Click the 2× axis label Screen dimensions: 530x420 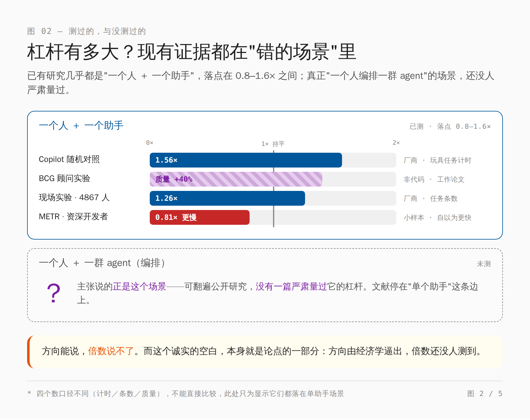click(x=396, y=143)
